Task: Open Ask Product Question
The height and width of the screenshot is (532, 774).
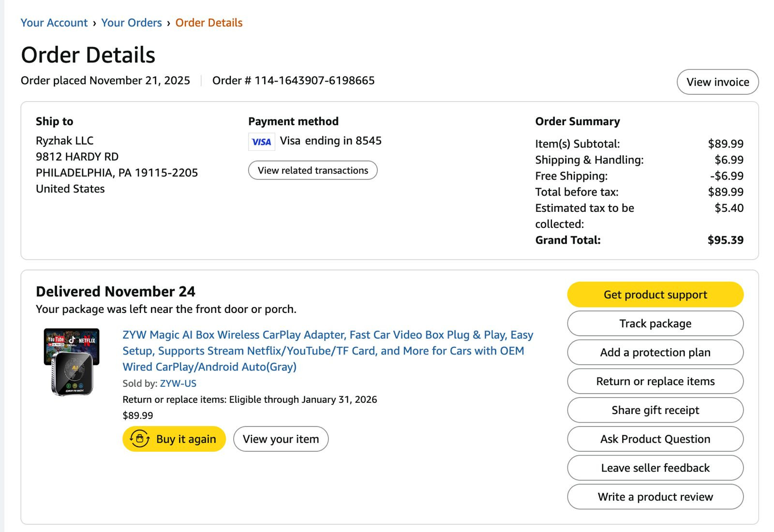Action: 655,439
